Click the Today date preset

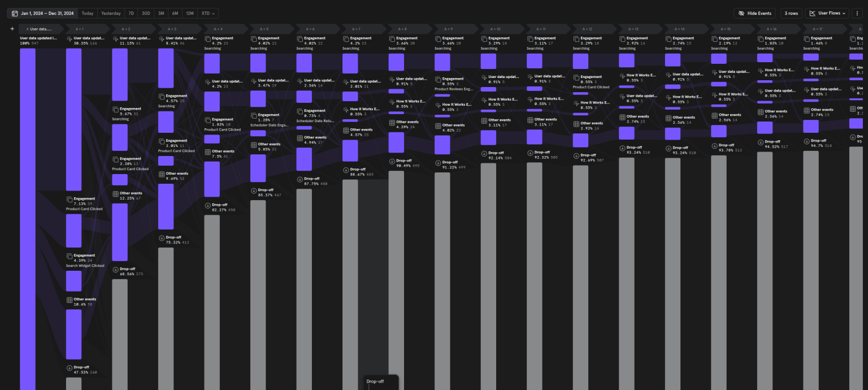coord(88,13)
